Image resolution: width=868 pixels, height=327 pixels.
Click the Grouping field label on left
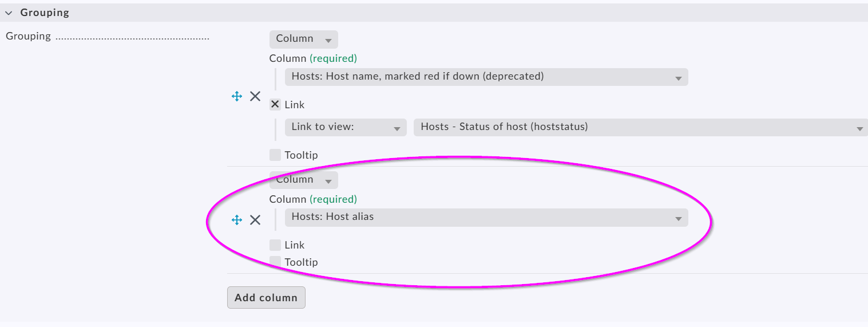click(x=28, y=37)
